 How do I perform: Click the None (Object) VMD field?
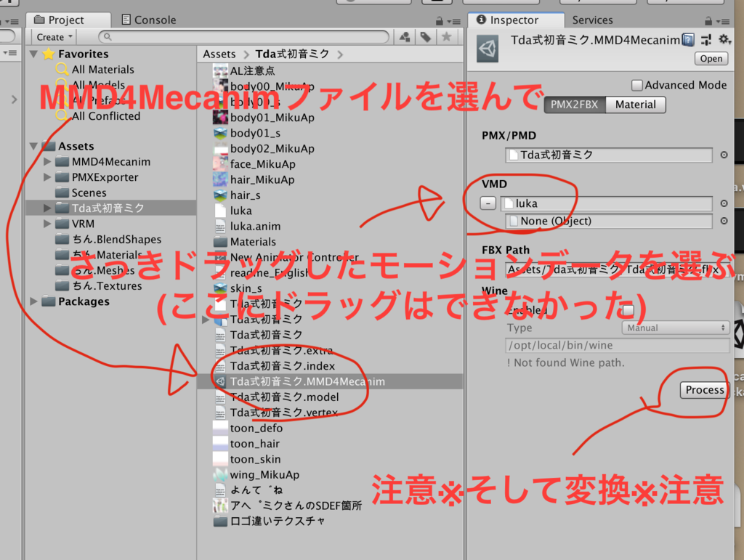click(609, 221)
